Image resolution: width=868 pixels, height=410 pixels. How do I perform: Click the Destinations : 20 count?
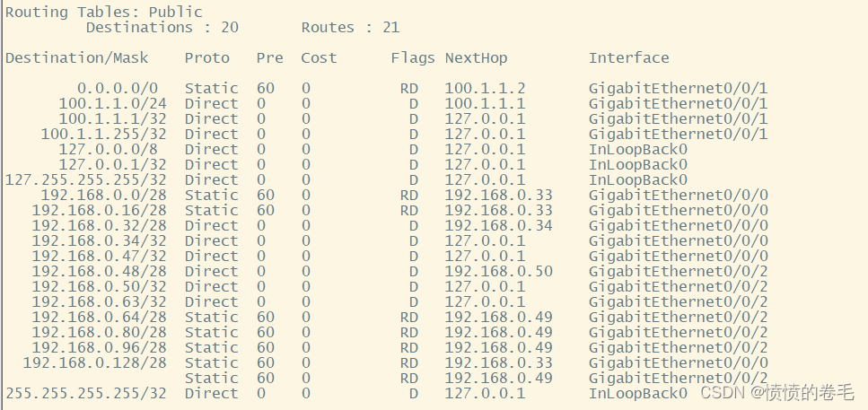click(x=162, y=28)
